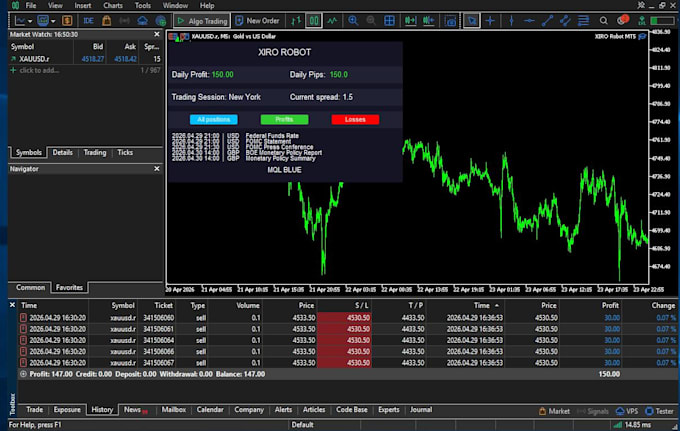Open the Tester button in Toolbox footer
680x431 pixels.
tap(660, 411)
